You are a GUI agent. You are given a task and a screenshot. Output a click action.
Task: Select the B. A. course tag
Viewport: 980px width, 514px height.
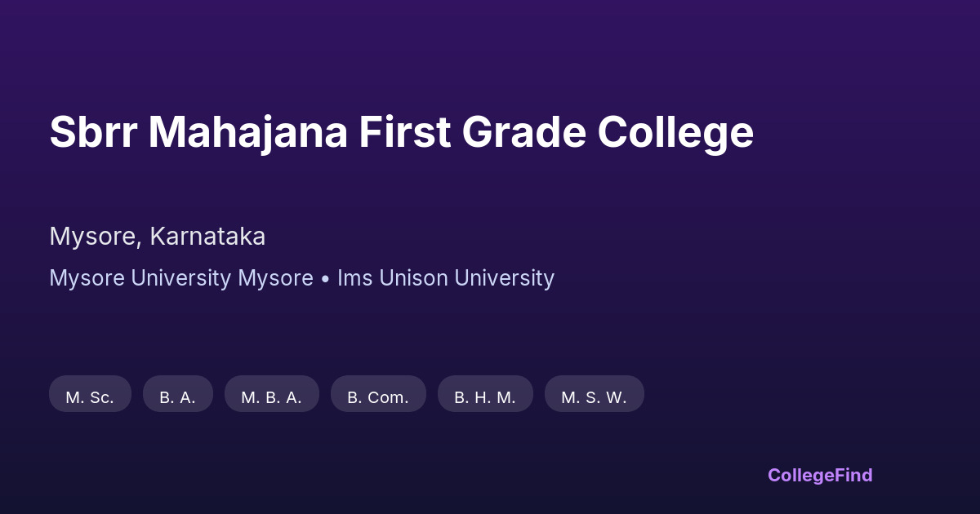pyautogui.click(x=177, y=397)
